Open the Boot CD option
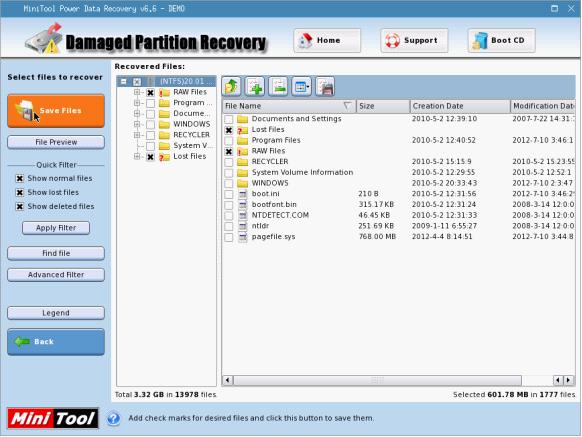This screenshot has height=437, width=582. [x=501, y=40]
